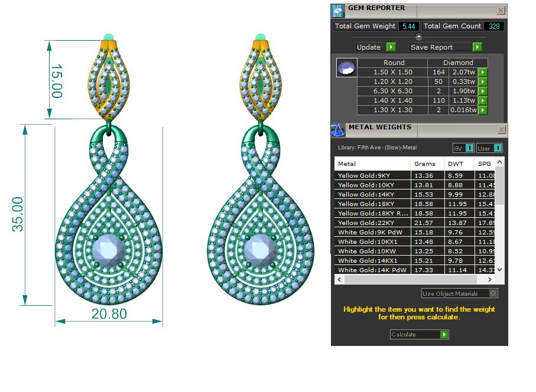Collapse the Gem Reporter totals section
This screenshot has width=536, height=392.
coord(419,37)
